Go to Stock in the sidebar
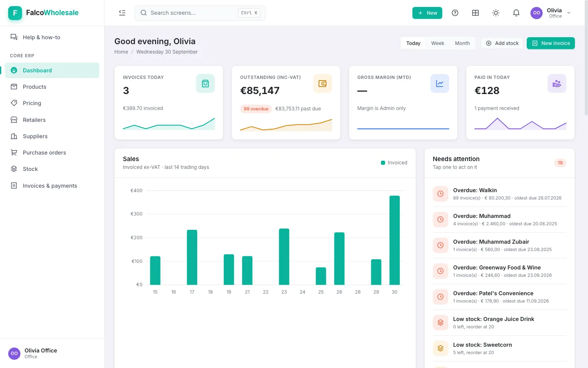 point(52,169)
